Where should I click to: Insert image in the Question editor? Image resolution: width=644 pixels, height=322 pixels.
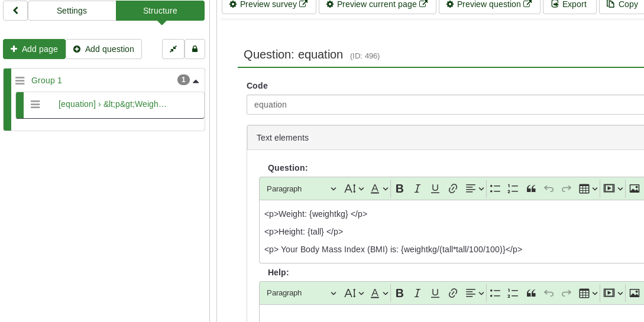click(635, 188)
